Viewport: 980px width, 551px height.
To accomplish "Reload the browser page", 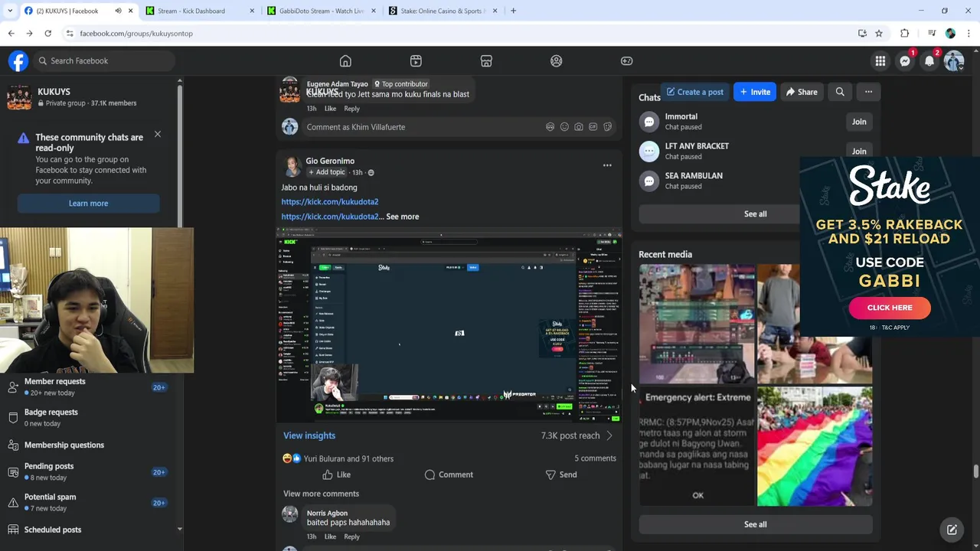I will pos(47,33).
